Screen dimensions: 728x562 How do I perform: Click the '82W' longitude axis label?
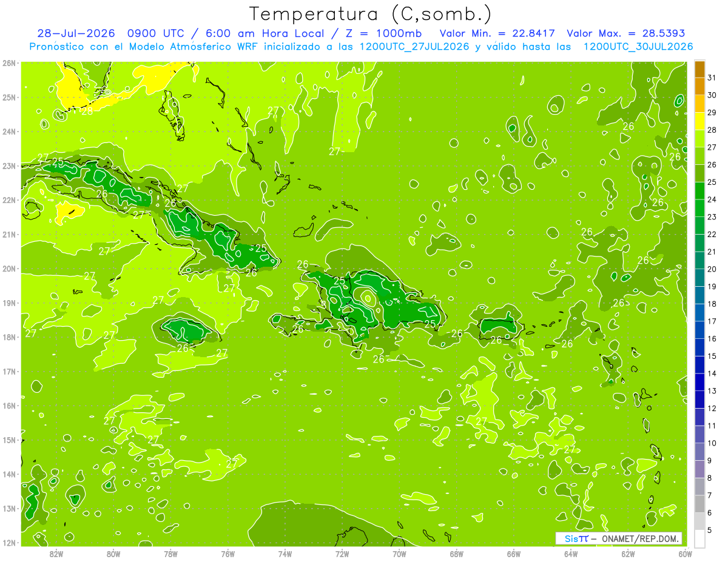point(56,554)
